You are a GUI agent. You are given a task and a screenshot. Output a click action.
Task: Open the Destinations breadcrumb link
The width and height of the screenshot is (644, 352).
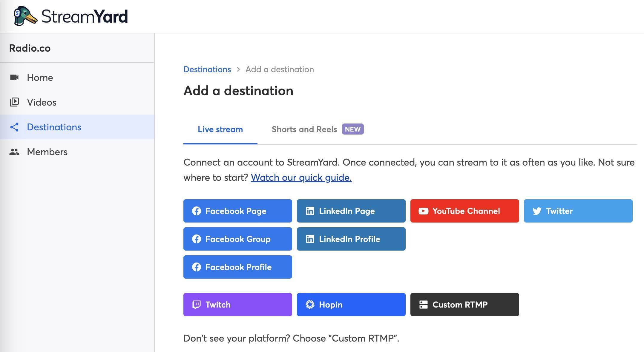coord(207,69)
